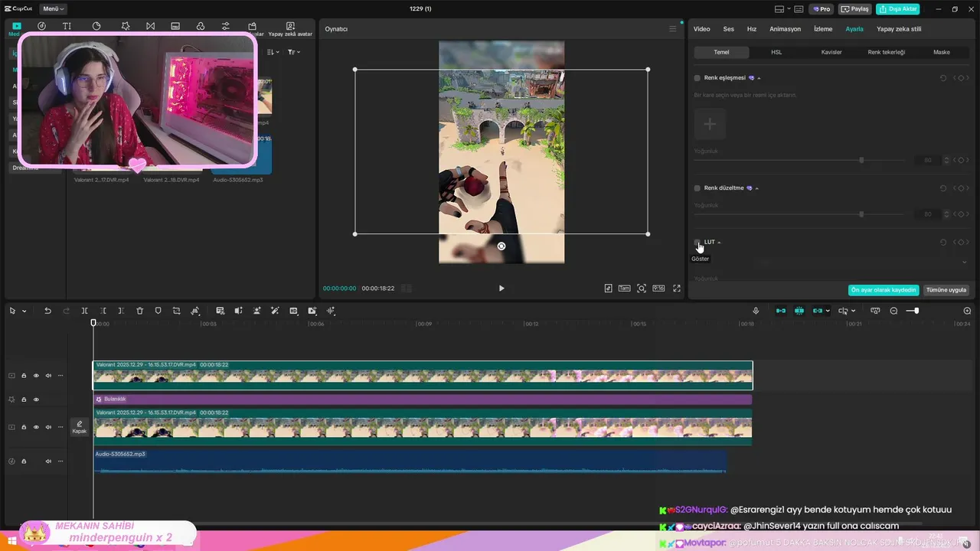The image size is (980, 551).
Task: Open the Renk tekerleği sub-tab
Action: (x=887, y=52)
